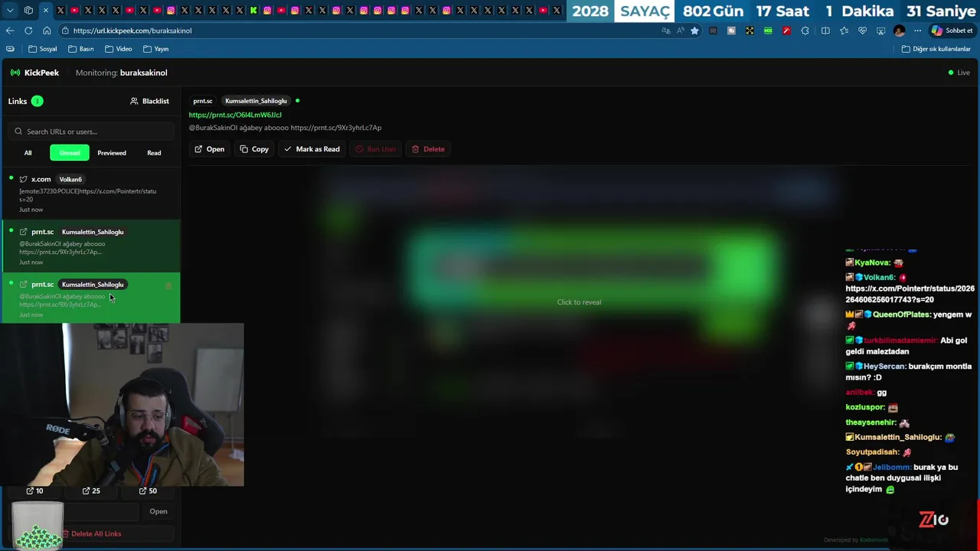Switch to the Previewed filter tab
Viewport: 980px width, 551px height.
(112, 153)
